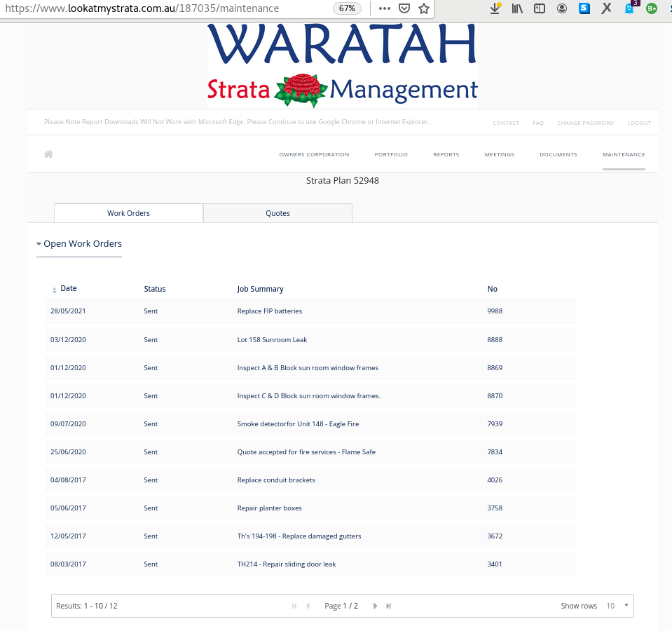The height and width of the screenshot is (631, 672).
Task: Click the home icon in the navigation bar
Action: point(48,154)
